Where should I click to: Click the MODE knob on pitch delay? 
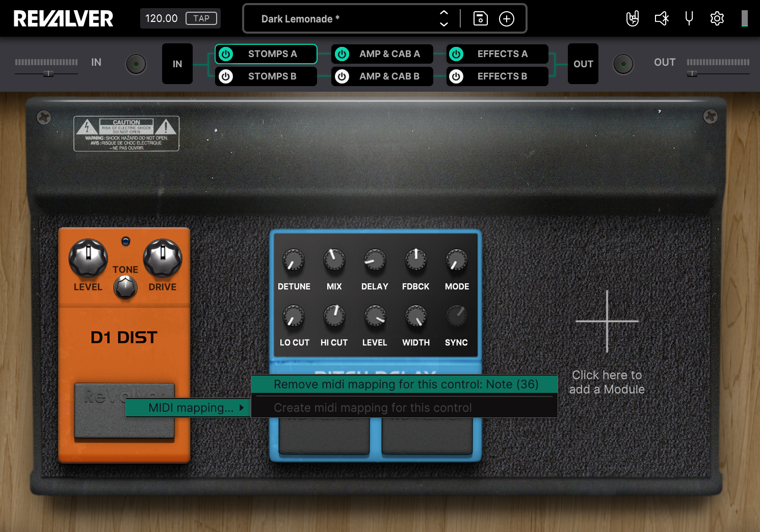click(x=457, y=260)
